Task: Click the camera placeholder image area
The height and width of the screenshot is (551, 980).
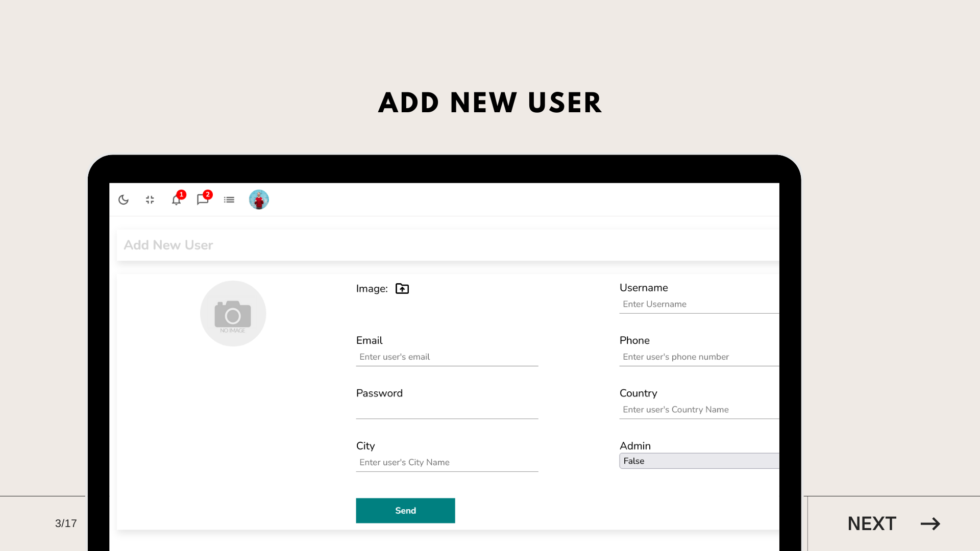Action: click(233, 314)
